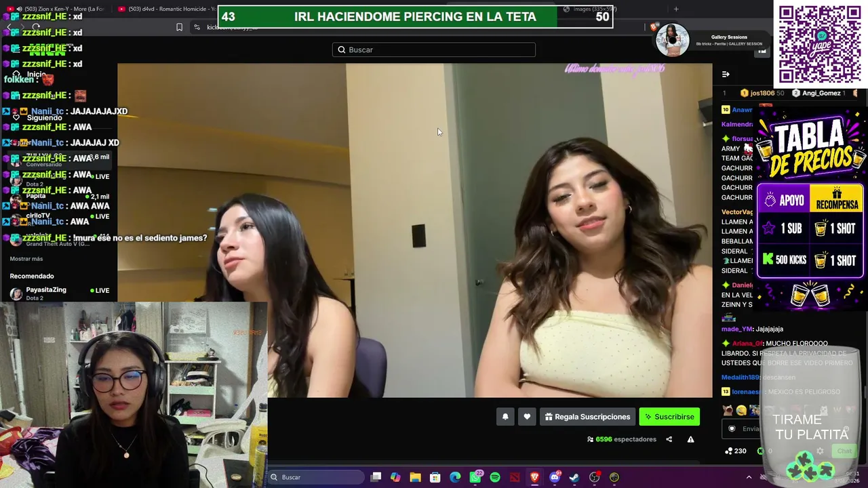
Task: Open Steam from the taskbar
Action: coord(574,477)
